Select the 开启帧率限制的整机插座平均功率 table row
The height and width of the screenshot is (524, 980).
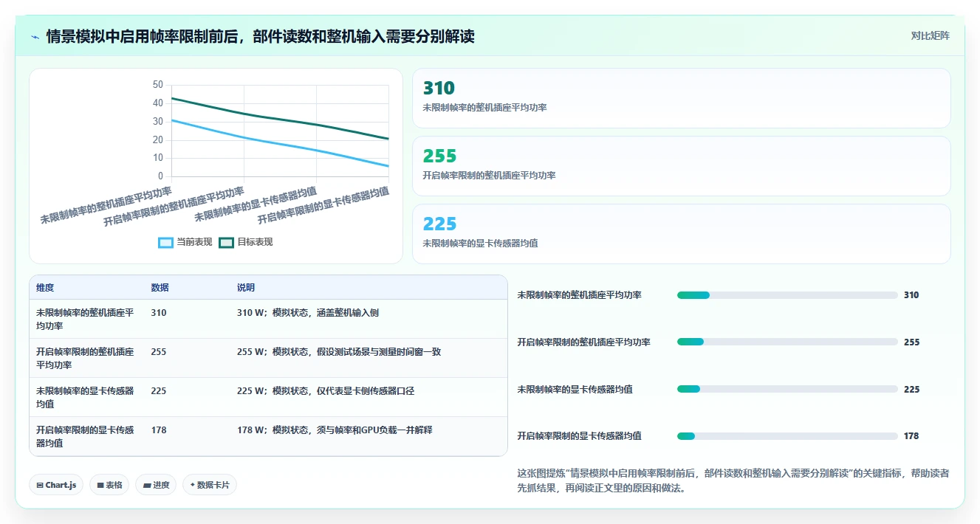[268, 358]
